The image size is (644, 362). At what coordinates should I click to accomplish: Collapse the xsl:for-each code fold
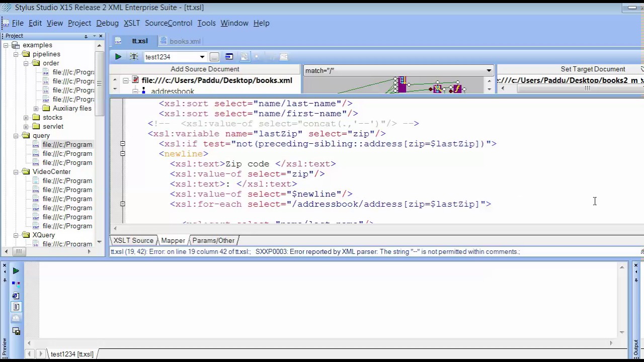point(122,204)
